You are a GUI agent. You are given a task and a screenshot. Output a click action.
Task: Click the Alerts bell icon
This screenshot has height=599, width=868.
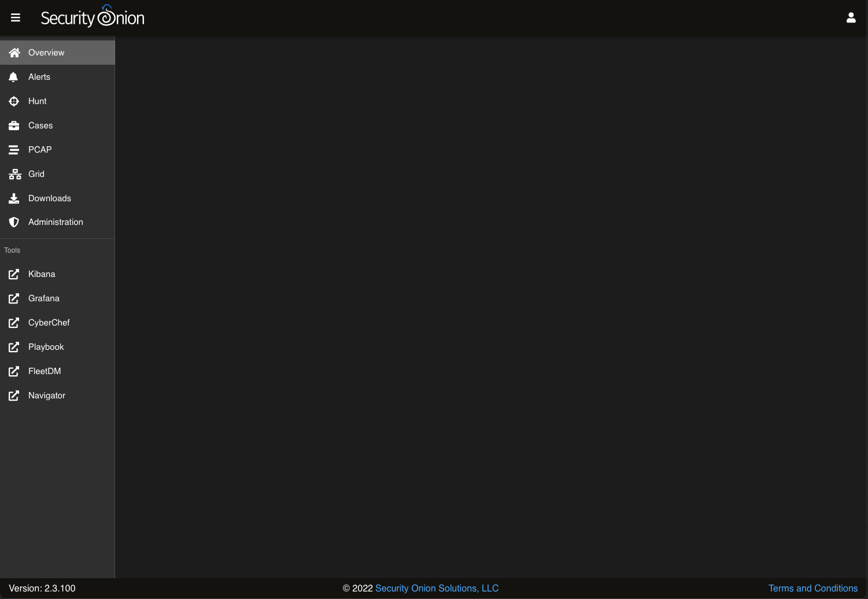[x=14, y=77]
